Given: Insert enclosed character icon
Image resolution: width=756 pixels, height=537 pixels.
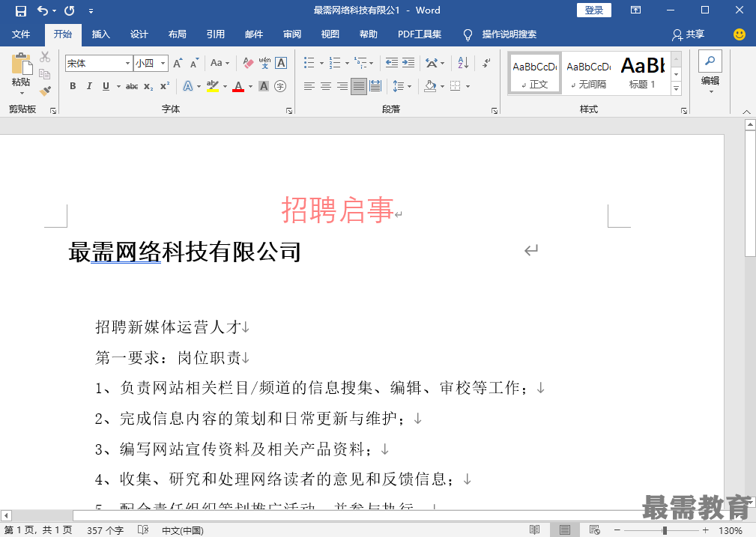Looking at the screenshot, I should click(x=280, y=86).
